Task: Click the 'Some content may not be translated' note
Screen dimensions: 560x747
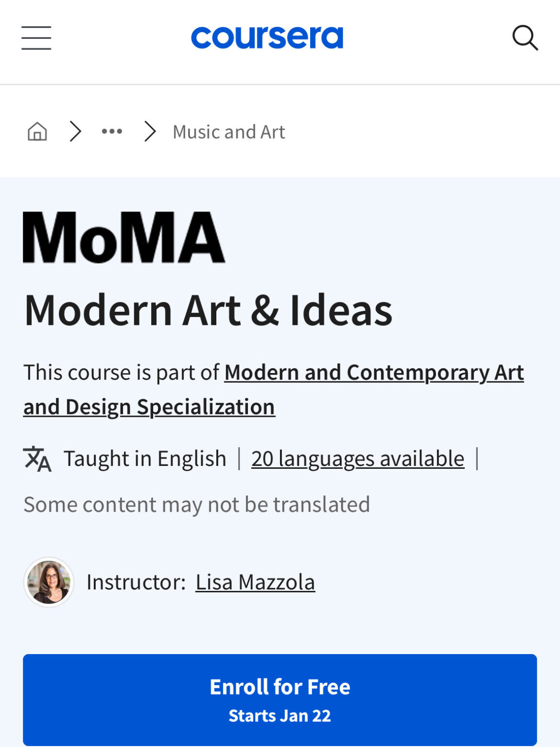Action: click(x=196, y=504)
